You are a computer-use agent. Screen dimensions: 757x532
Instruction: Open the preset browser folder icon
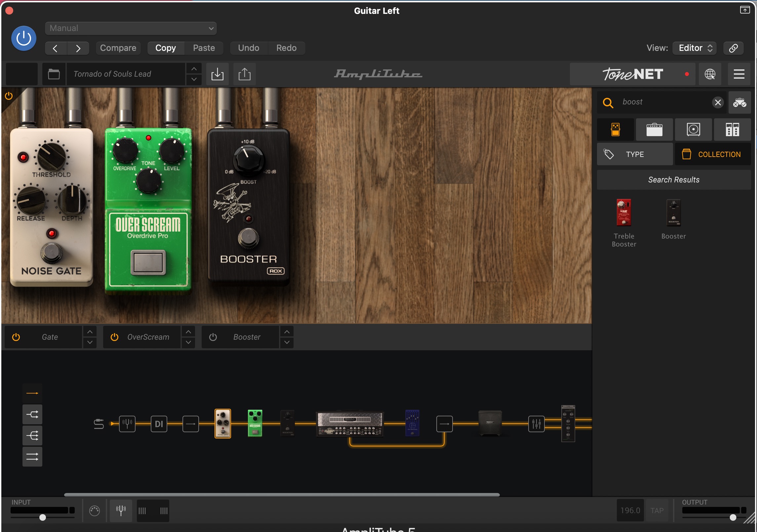point(54,74)
